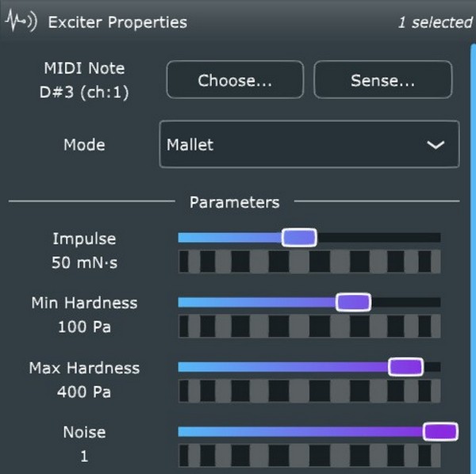
Task: Click the D#3 (ch:1) MIDI note value
Action: [84, 92]
